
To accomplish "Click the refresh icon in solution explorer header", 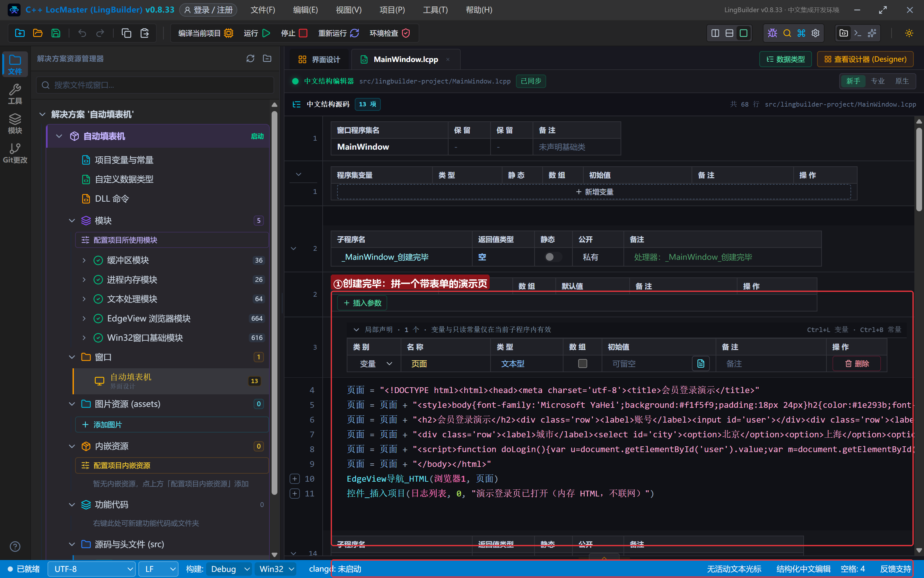I will point(250,58).
